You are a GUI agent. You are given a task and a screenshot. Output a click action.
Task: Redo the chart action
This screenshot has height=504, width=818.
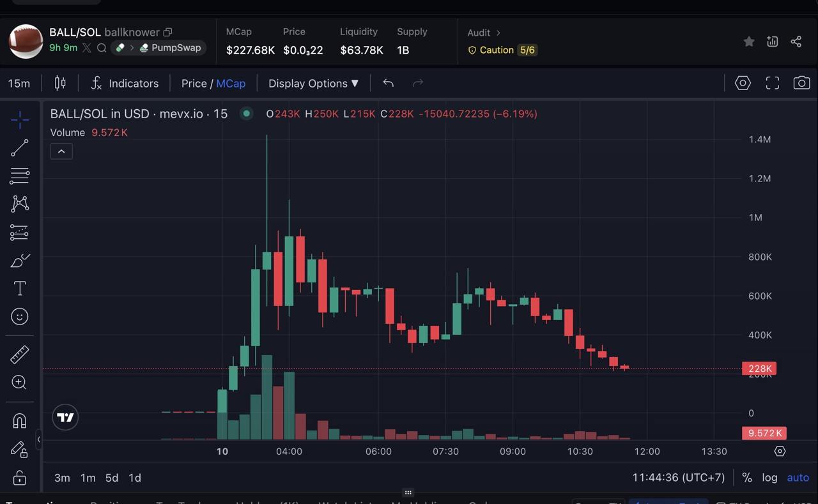(418, 83)
